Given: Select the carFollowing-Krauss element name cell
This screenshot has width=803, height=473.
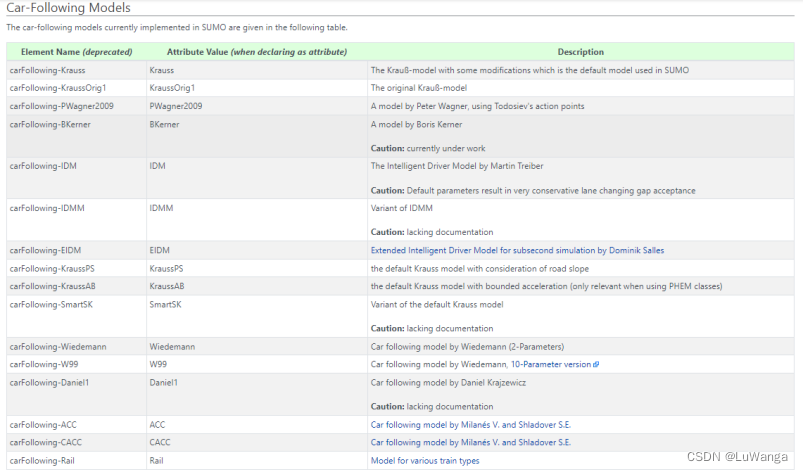Looking at the screenshot, I should pos(49,70).
